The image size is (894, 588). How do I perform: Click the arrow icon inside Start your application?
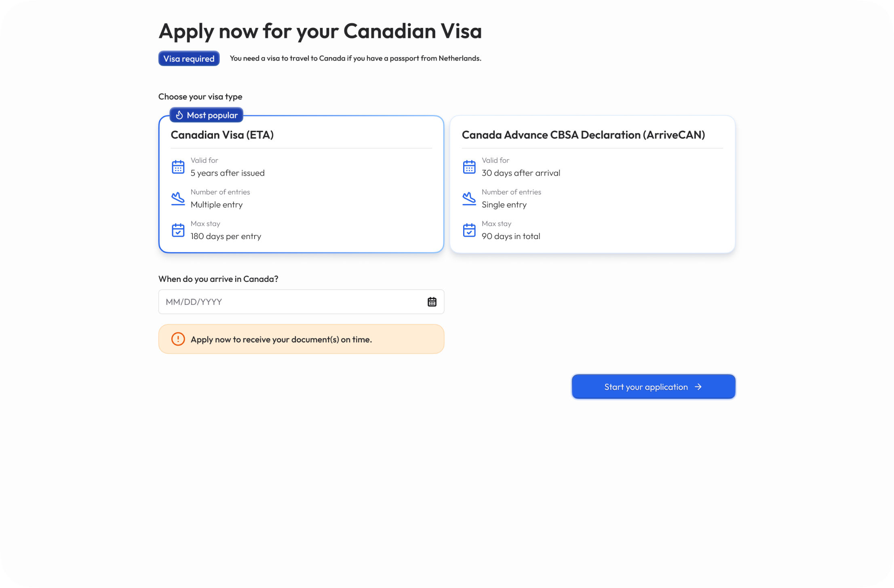[698, 386]
